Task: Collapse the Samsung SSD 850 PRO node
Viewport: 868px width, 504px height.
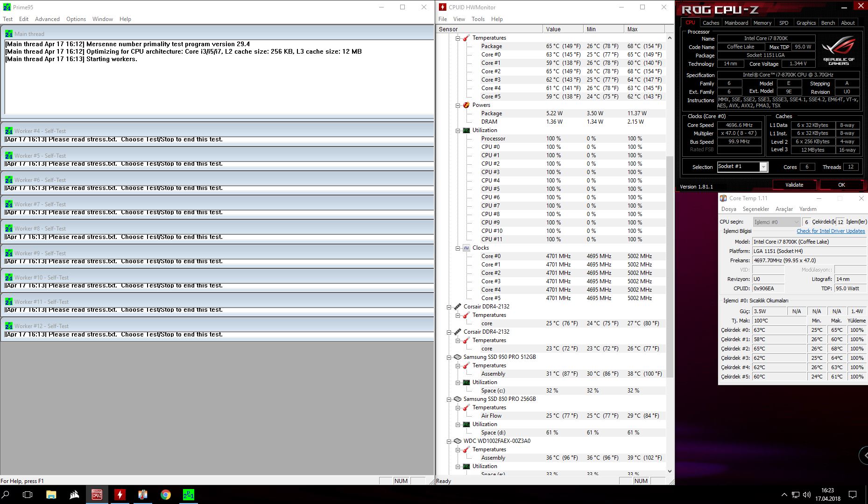Action: coord(449,399)
